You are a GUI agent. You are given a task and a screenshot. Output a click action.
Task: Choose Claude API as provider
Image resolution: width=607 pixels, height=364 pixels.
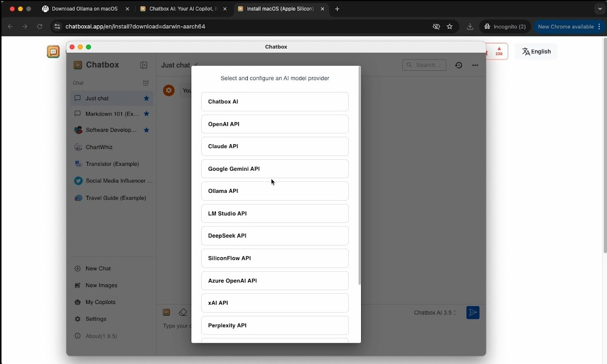pyautogui.click(x=275, y=146)
